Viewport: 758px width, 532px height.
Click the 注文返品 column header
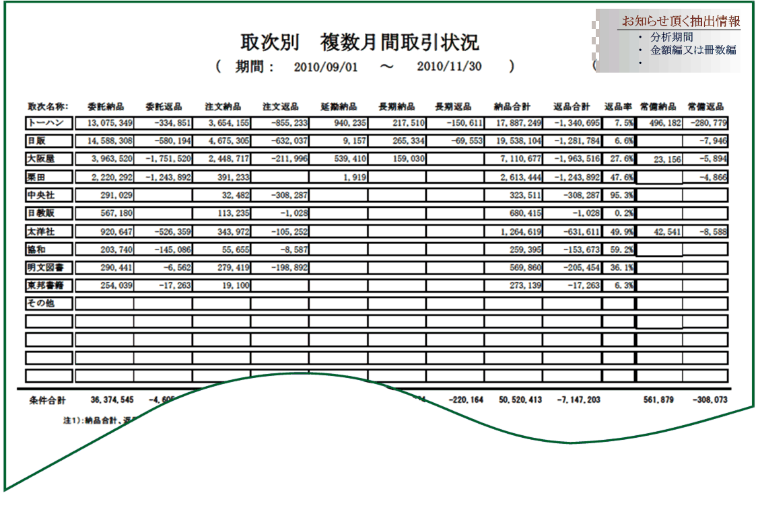(281, 106)
